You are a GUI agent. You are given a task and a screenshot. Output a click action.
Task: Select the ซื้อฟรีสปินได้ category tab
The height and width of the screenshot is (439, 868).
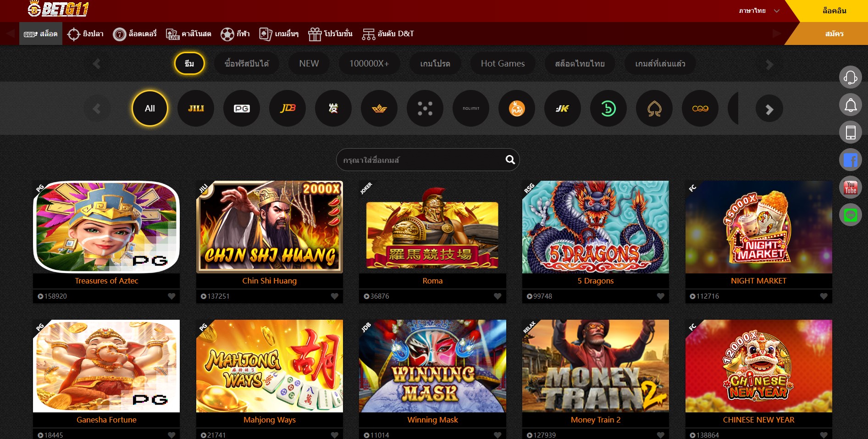(247, 64)
